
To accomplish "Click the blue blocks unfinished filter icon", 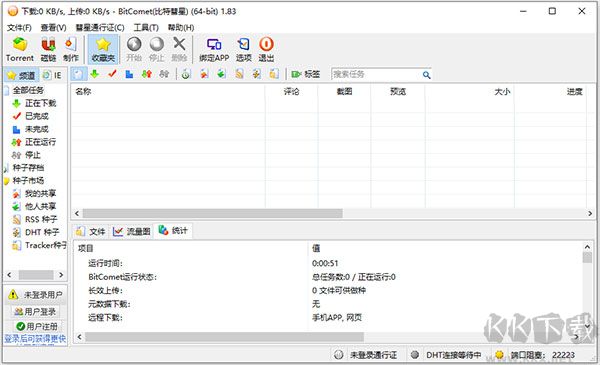I will [129, 74].
